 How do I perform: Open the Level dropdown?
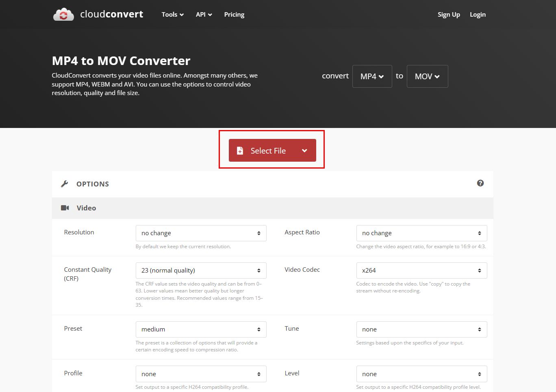pyautogui.click(x=421, y=374)
